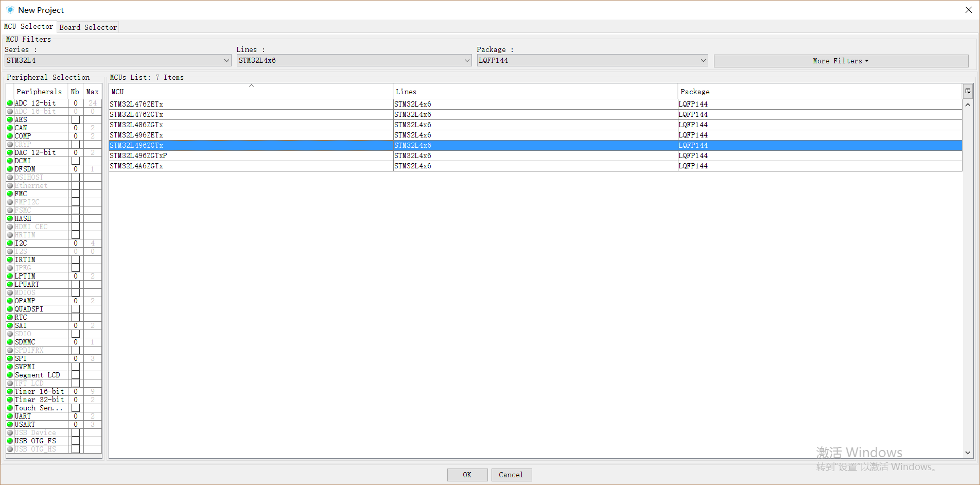Select the STM32L496ZETx row
This screenshot has width=980, height=485.
coord(535,135)
